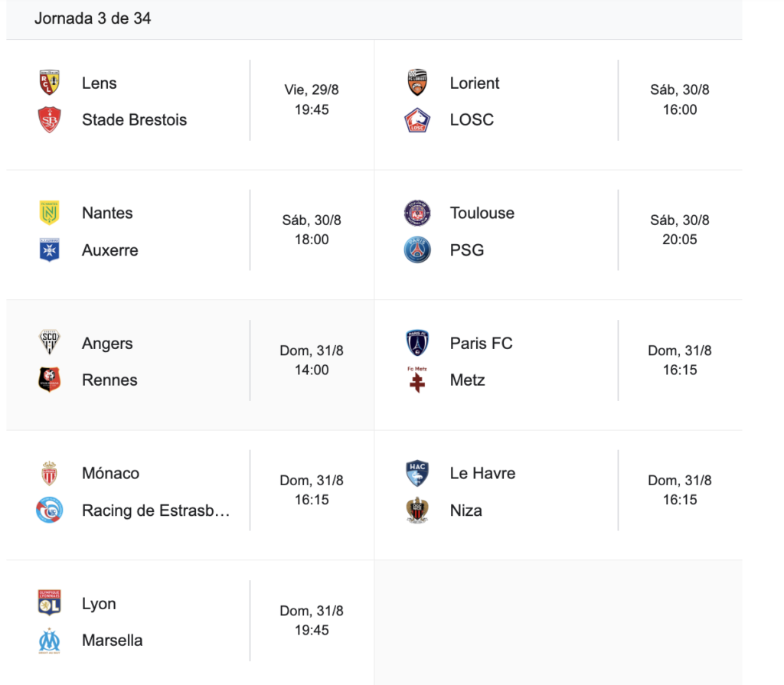This screenshot has height=685, width=784.
Task: Click the Rennes club crest
Action: tap(50, 380)
